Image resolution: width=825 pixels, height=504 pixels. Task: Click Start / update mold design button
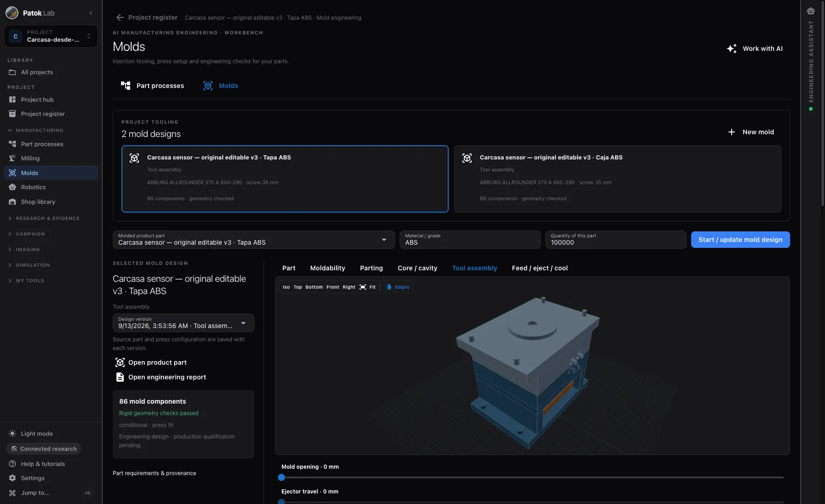pos(740,240)
